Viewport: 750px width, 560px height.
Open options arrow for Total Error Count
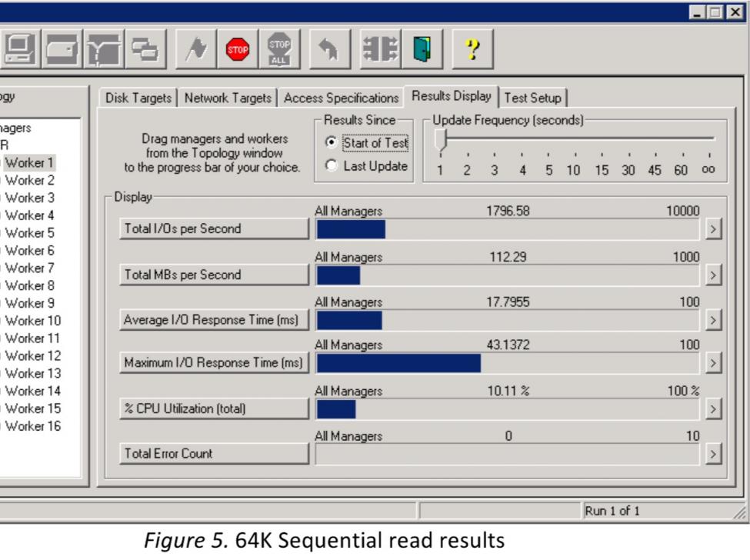pyautogui.click(x=713, y=454)
